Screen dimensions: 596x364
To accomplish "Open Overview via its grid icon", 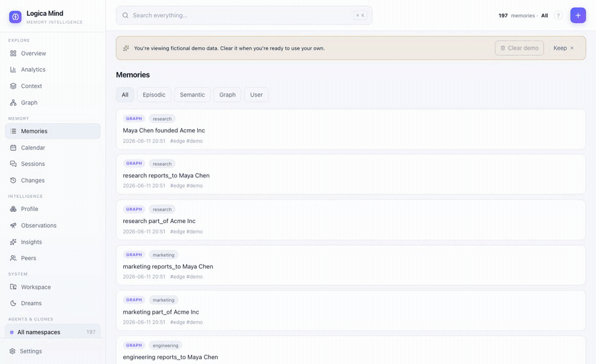I will tap(13, 54).
